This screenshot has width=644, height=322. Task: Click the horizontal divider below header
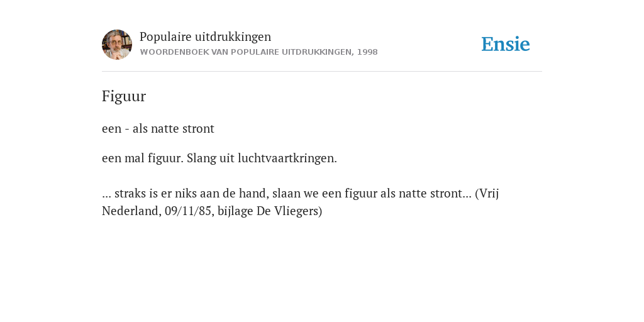[x=322, y=72]
